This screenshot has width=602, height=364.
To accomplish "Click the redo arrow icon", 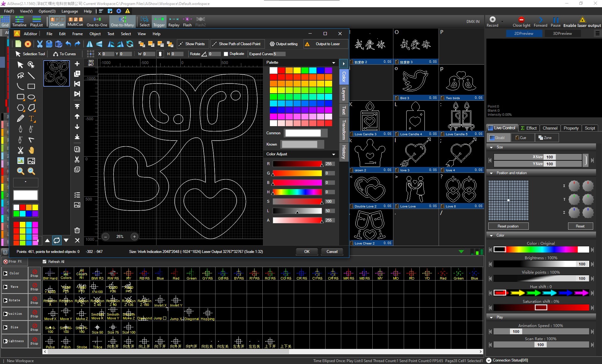I will tap(77, 44).
